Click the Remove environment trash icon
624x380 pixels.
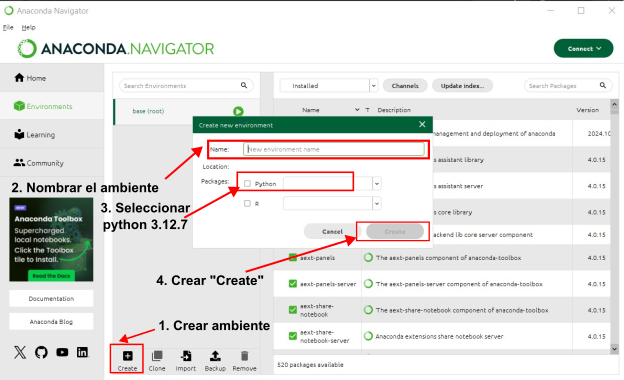[x=244, y=355]
